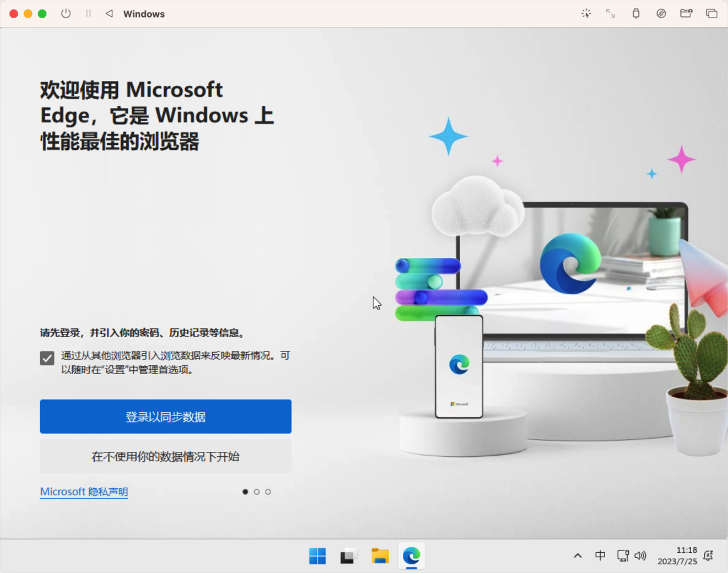
Task: Pause the virtual machine
Action: tap(88, 13)
